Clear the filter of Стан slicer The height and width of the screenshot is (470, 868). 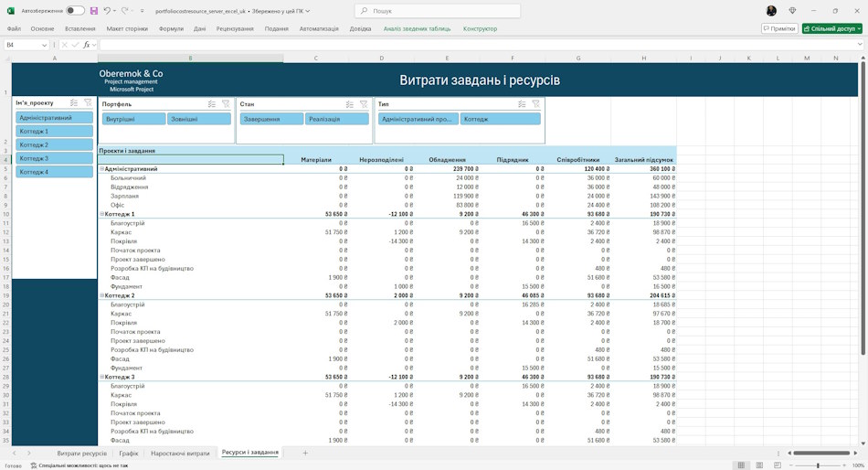(x=363, y=103)
